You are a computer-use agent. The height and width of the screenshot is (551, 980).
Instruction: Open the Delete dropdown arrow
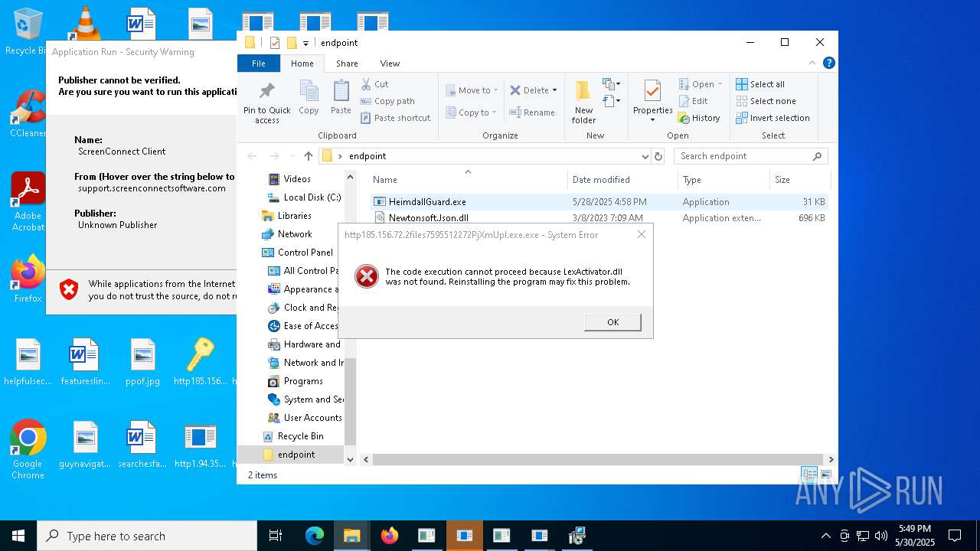coord(554,90)
